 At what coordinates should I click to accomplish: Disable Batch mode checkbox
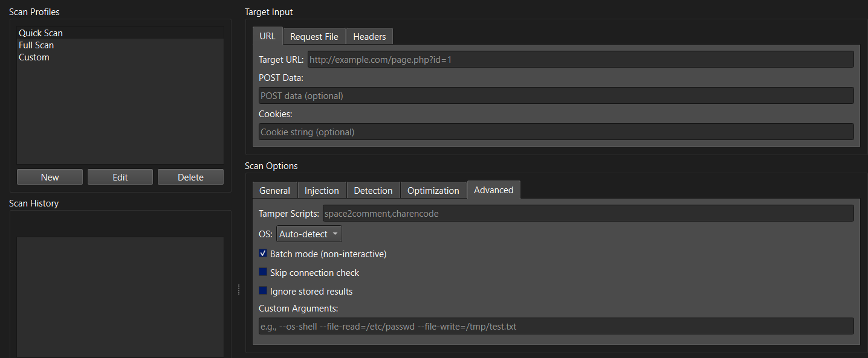[x=263, y=253]
